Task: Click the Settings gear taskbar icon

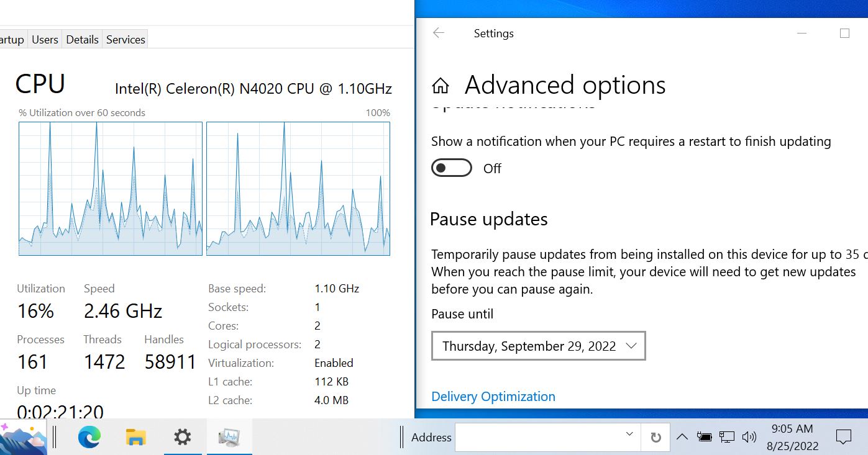Action: [182, 438]
